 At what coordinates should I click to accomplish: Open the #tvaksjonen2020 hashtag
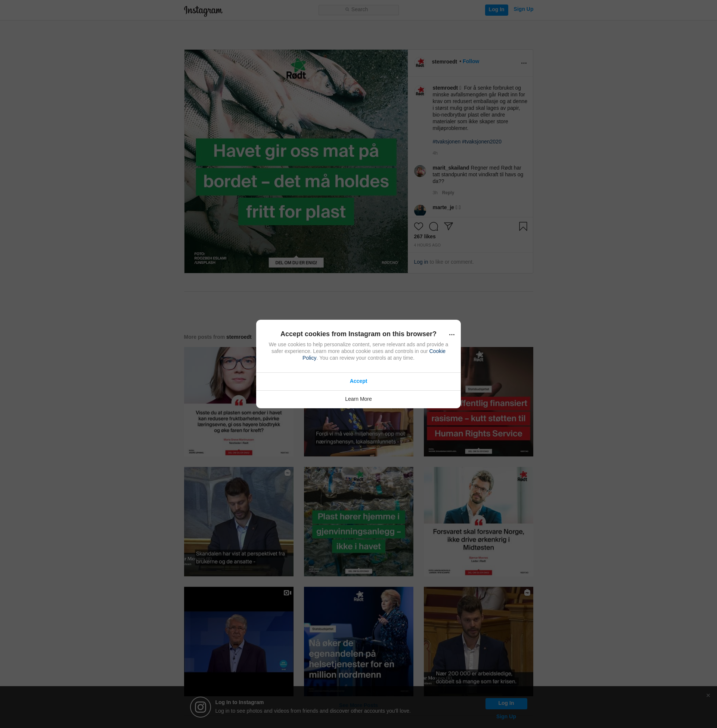pos(481,142)
